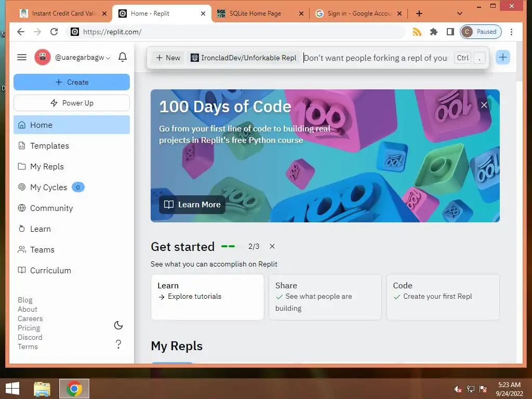Click the muted volume tray icon
The width and height of the screenshot is (532, 399).
(x=458, y=389)
